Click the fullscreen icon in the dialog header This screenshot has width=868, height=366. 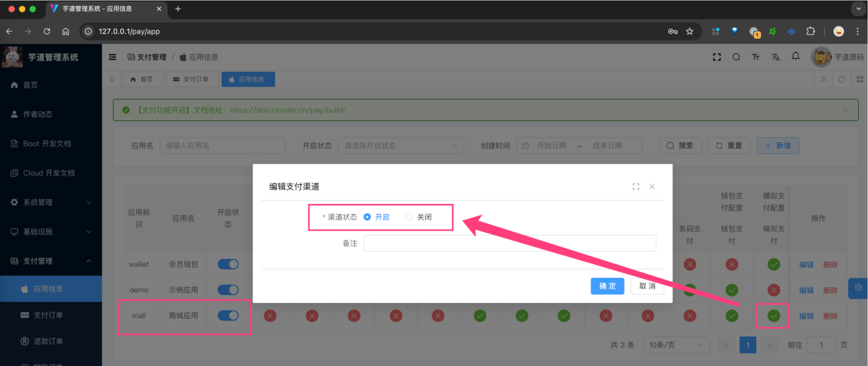click(635, 186)
